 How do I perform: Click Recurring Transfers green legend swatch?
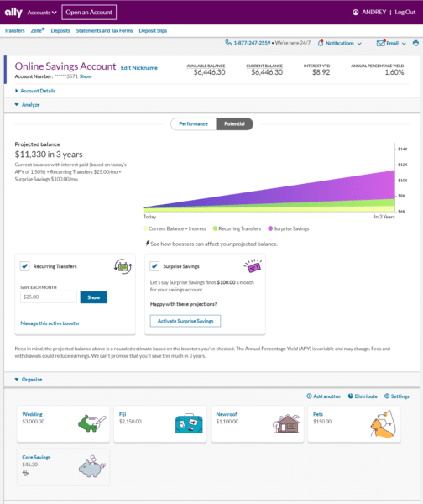click(x=215, y=228)
